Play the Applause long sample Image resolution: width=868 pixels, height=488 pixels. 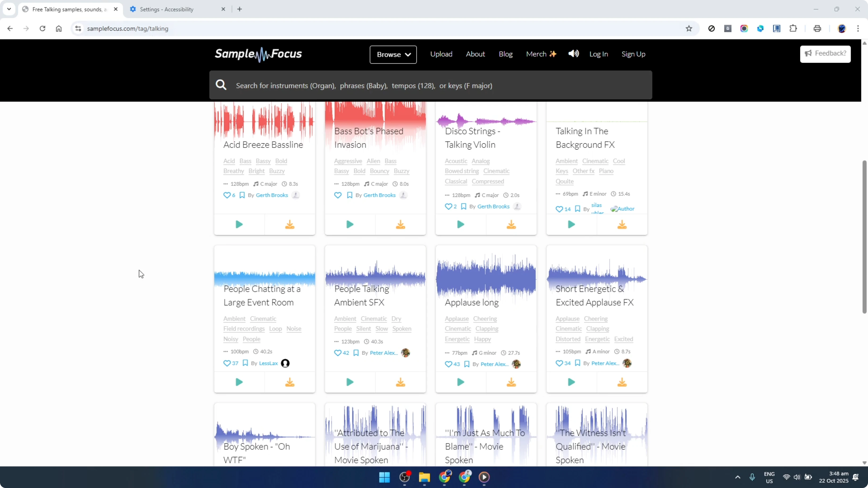461,382
